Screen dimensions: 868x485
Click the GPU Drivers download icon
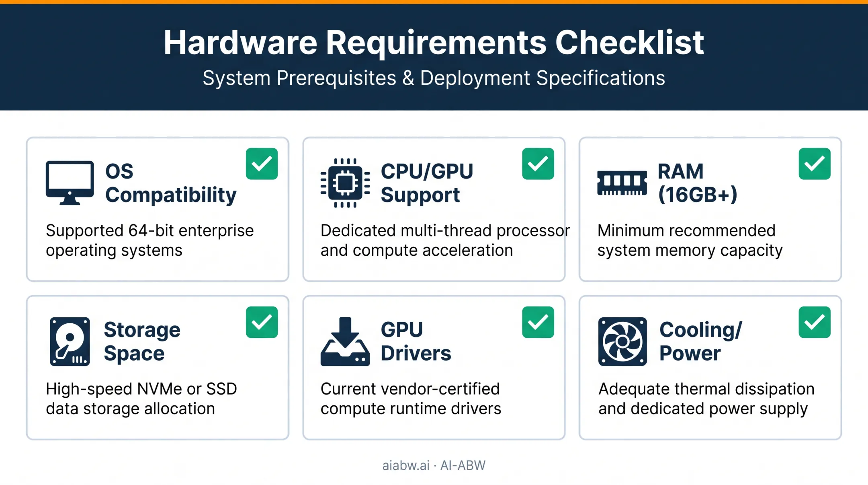tap(345, 341)
